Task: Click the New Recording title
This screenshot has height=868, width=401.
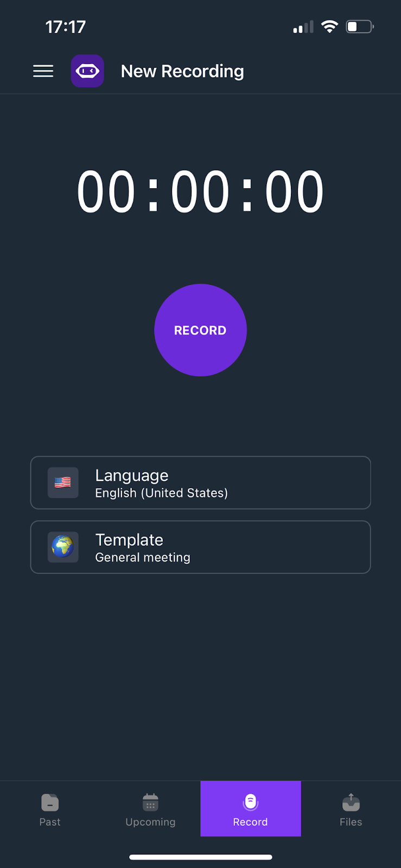Action: tap(182, 71)
